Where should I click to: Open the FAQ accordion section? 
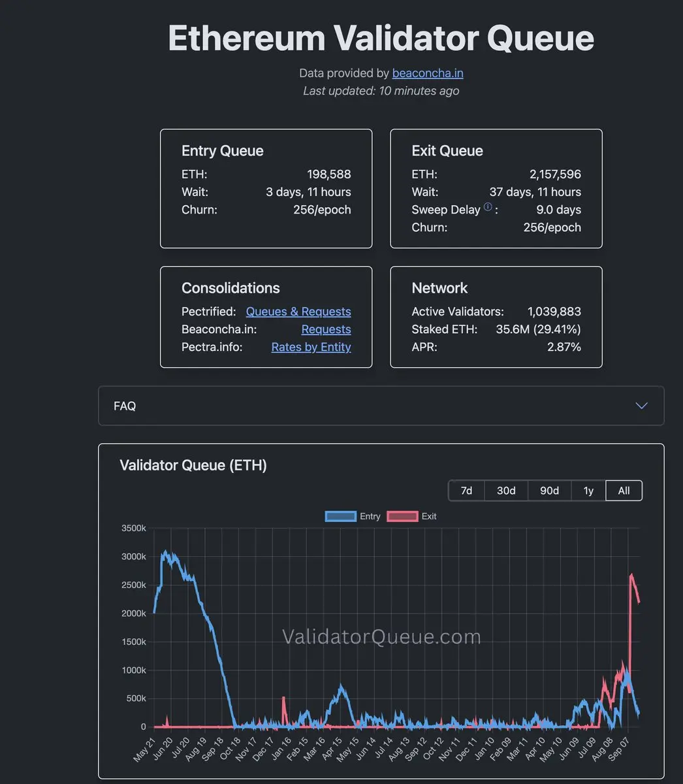381,406
